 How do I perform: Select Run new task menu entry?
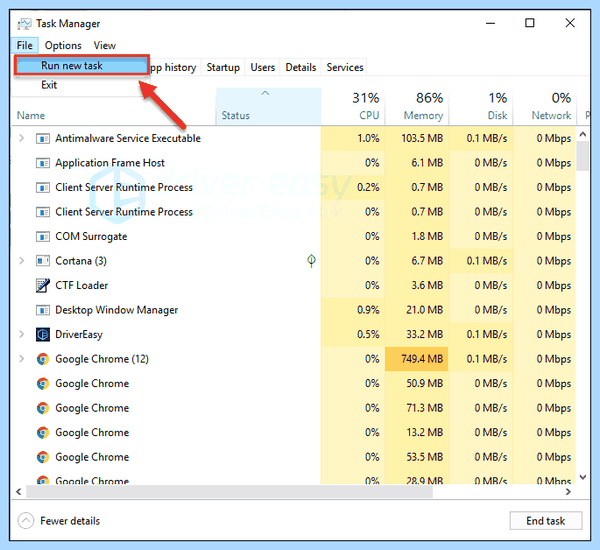81,65
